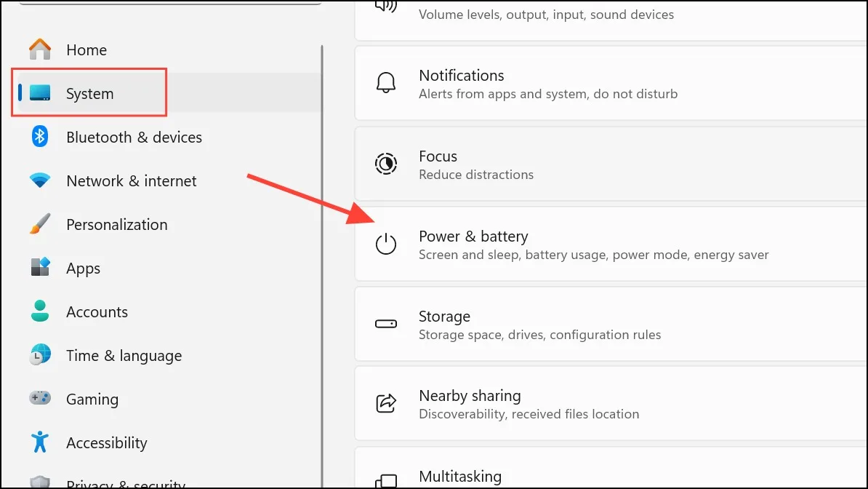Click the Bluetooth icon in the sidebar
The width and height of the screenshot is (868, 489).
click(40, 136)
